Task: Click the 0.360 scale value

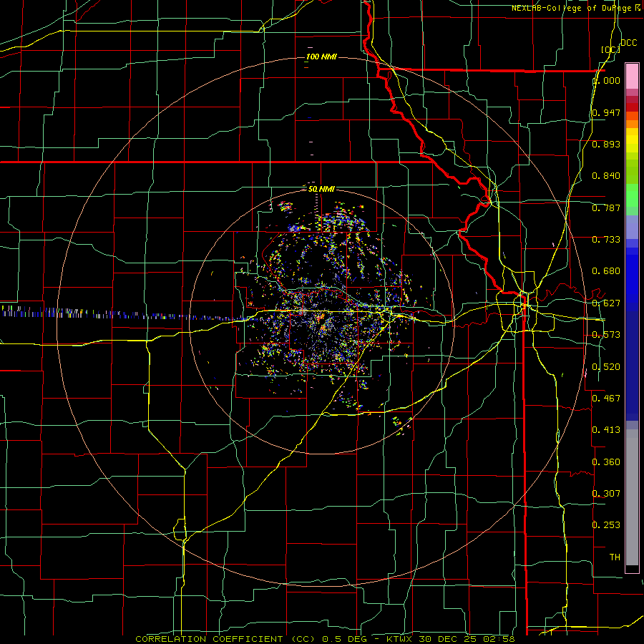Action: (x=606, y=462)
